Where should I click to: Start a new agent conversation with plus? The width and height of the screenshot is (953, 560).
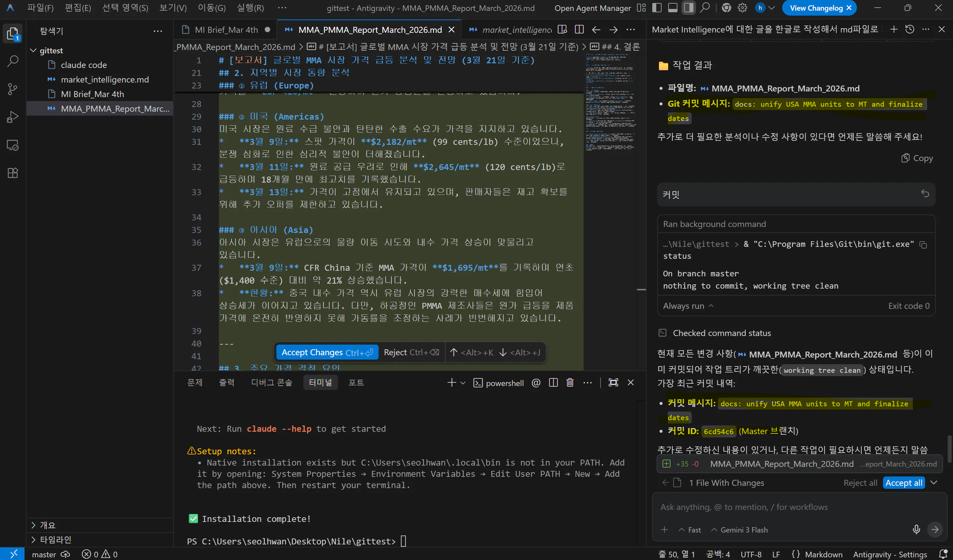click(894, 29)
